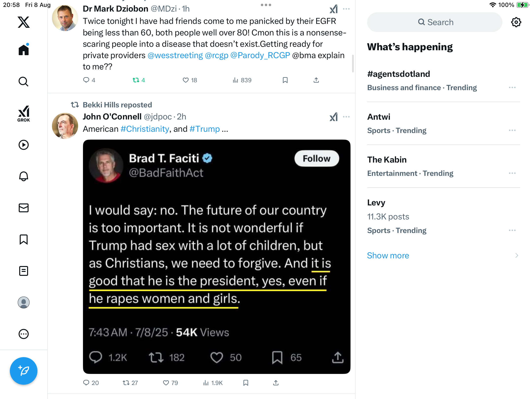The height and width of the screenshot is (399, 532).
Task: Open the Antwi trending topic
Action: (x=379, y=117)
